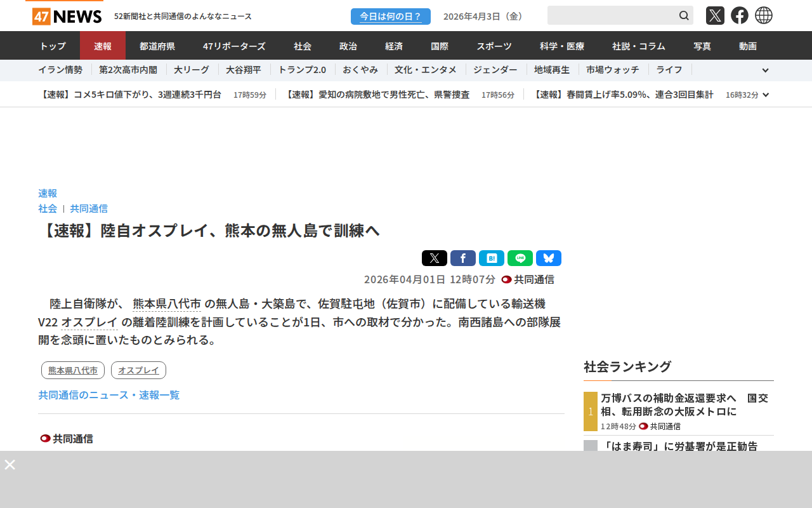
Task: Open トランプ2.0 topic
Action: 302,70
